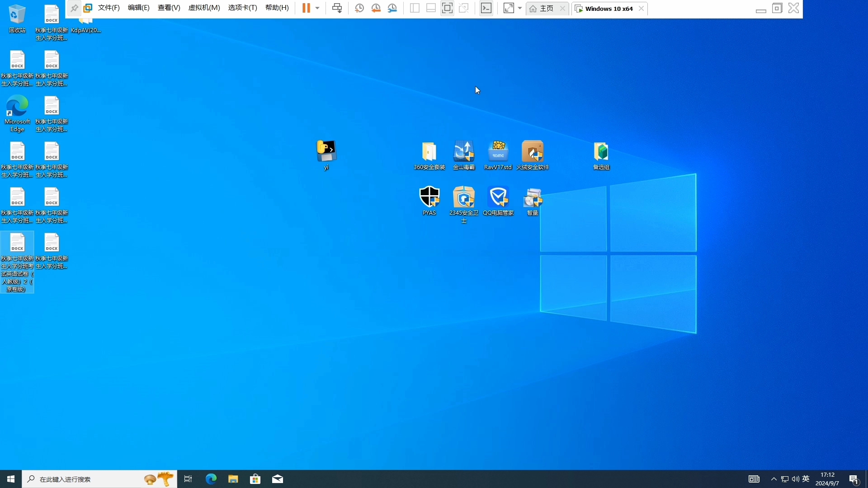Open the 查看(V) menu

coord(169,8)
